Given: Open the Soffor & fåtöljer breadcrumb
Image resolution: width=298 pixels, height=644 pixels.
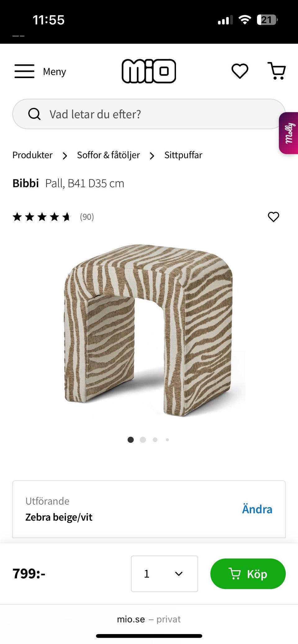Looking at the screenshot, I should 108,155.
